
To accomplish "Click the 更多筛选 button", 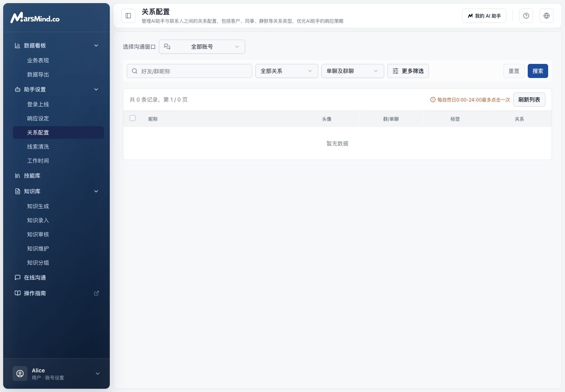I will point(408,71).
